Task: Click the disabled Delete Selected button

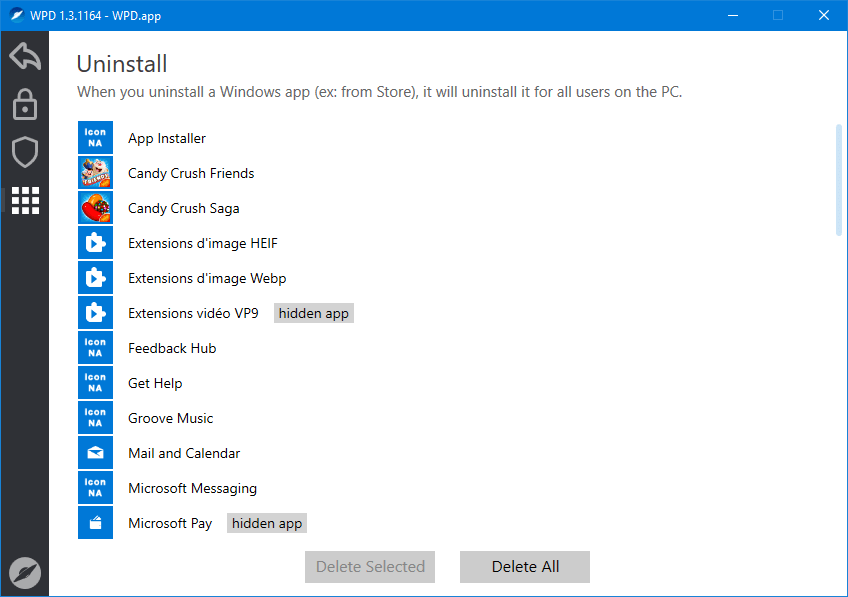Action: point(370,567)
